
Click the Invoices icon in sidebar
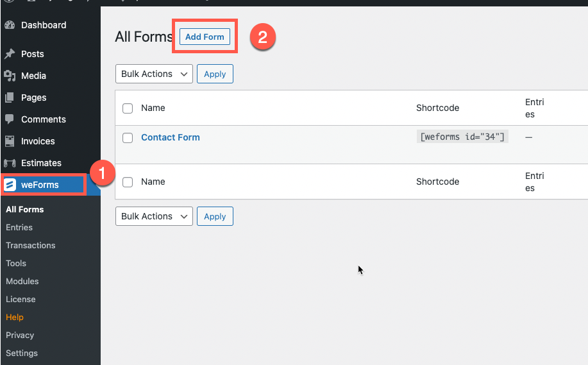coord(10,141)
